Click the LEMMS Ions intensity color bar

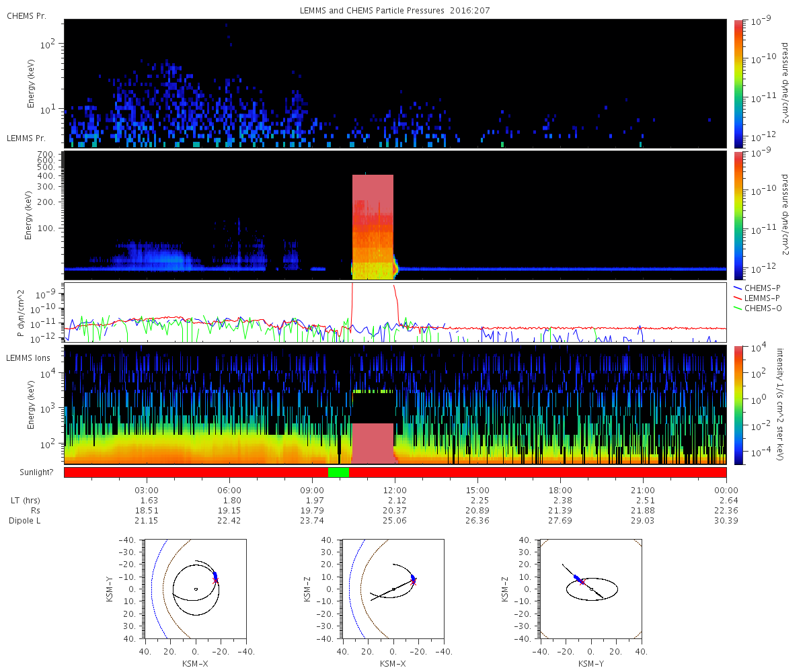(738, 405)
